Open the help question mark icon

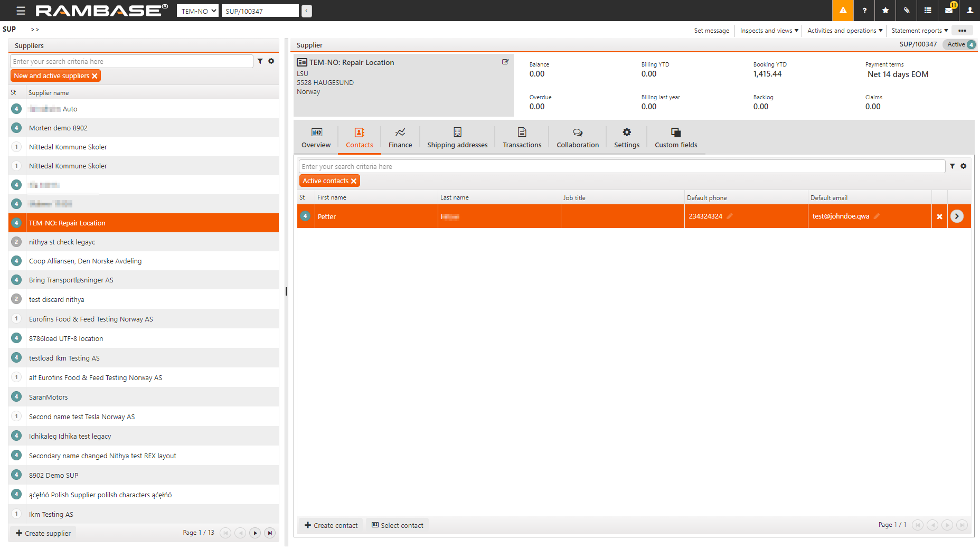coord(864,11)
